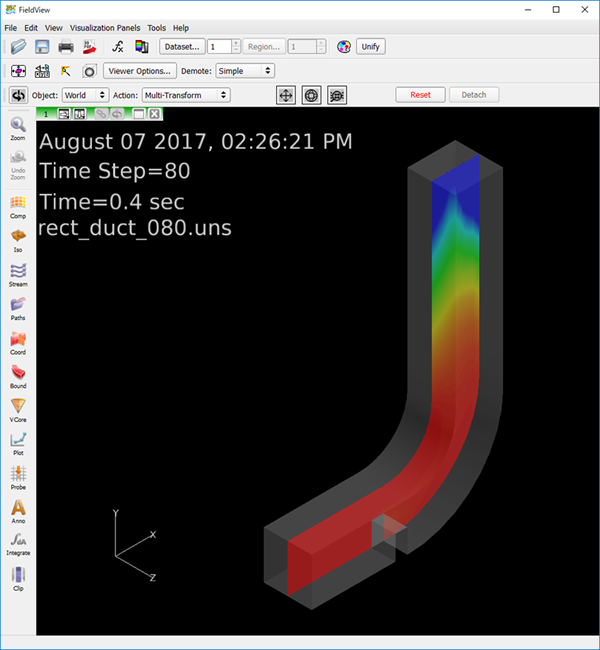Open the Action Multi-Transform dropdown
This screenshot has height=650, width=600.
tap(185, 95)
